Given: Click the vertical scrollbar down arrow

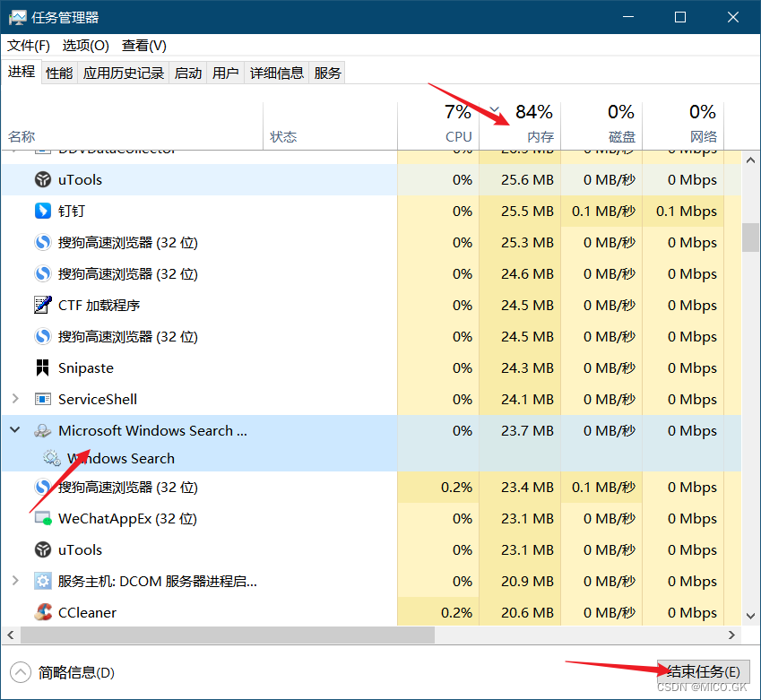Looking at the screenshot, I should pyautogui.click(x=750, y=616).
